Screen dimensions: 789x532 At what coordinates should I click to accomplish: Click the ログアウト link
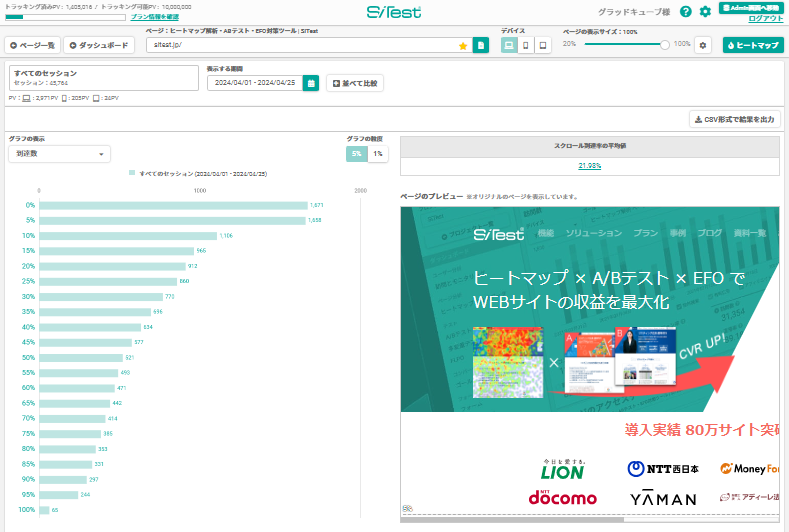pyautogui.click(x=766, y=18)
